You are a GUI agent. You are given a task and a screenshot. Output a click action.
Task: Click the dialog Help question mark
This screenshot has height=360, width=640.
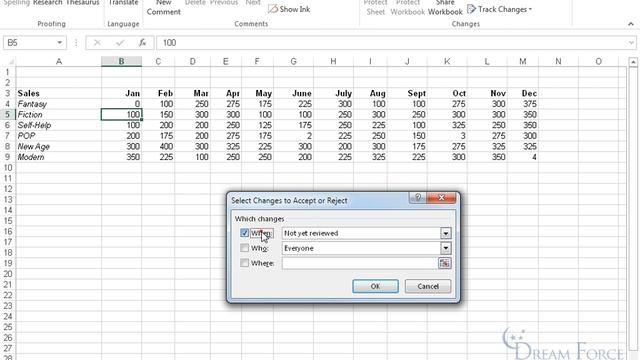(x=418, y=198)
